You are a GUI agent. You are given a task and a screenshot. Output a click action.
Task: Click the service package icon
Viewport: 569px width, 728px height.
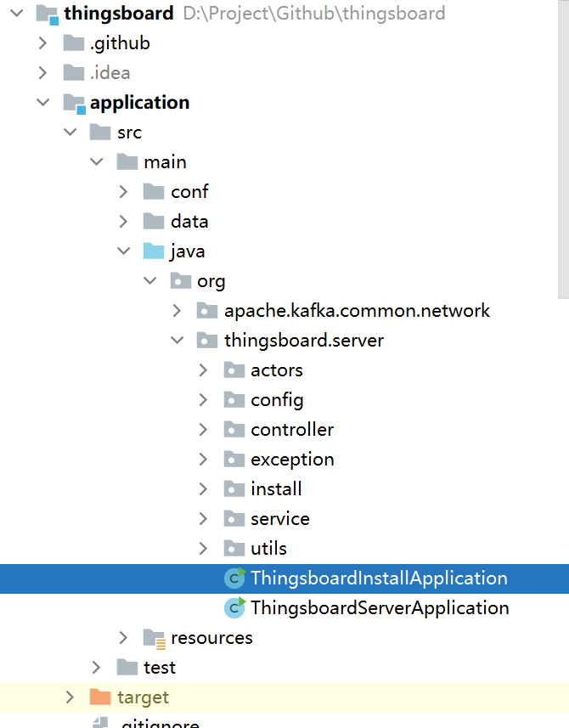[234, 519]
